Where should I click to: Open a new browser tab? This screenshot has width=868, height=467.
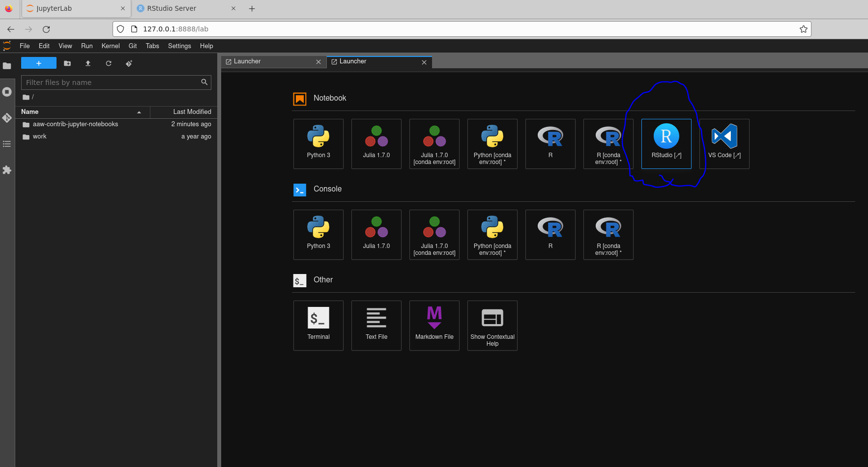pyautogui.click(x=252, y=8)
